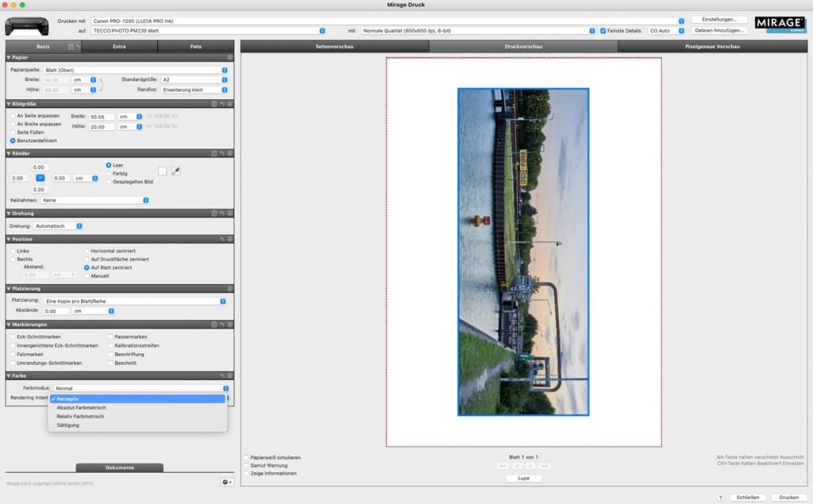Collapse the Markierungen section
The width and height of the screenshot is (813, 504).
point(8,325)
